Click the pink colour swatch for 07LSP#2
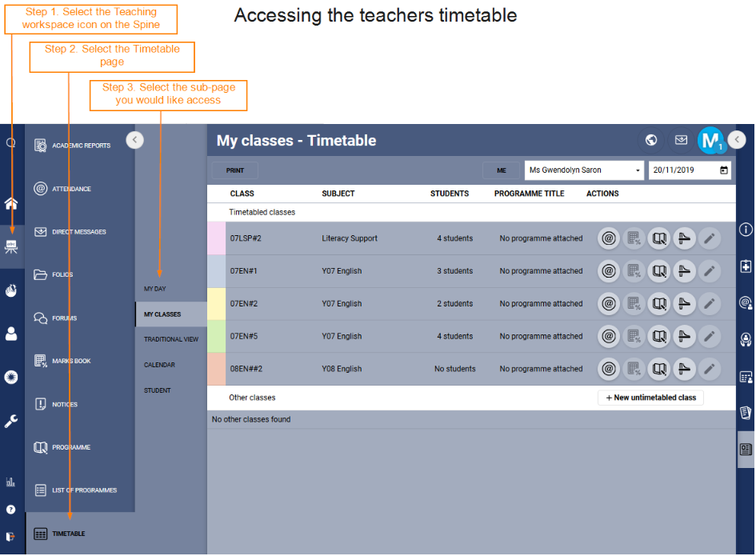This screenshot has width=756, height=556. [216, 238]
